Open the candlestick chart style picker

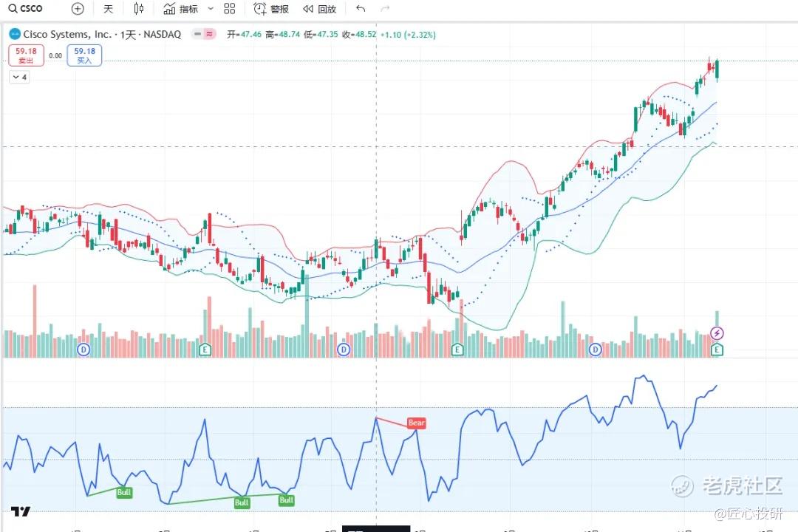point(140,9)
